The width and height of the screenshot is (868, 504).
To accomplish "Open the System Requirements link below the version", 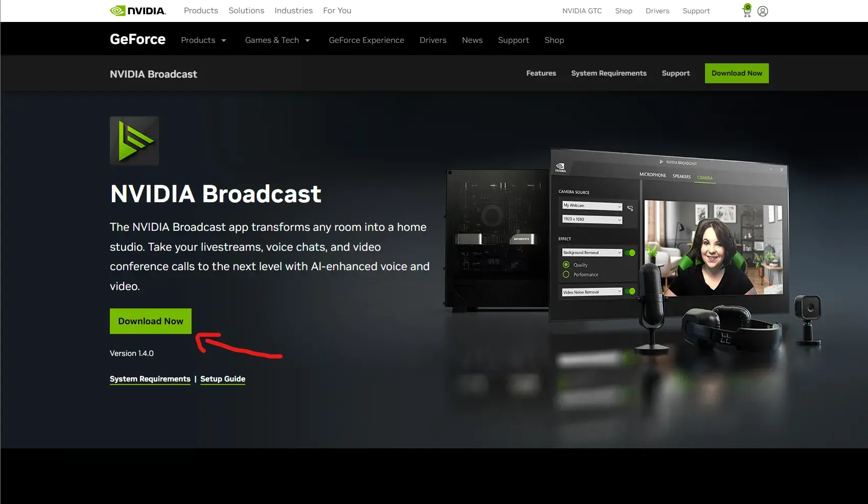I will [x=150, y=379].
